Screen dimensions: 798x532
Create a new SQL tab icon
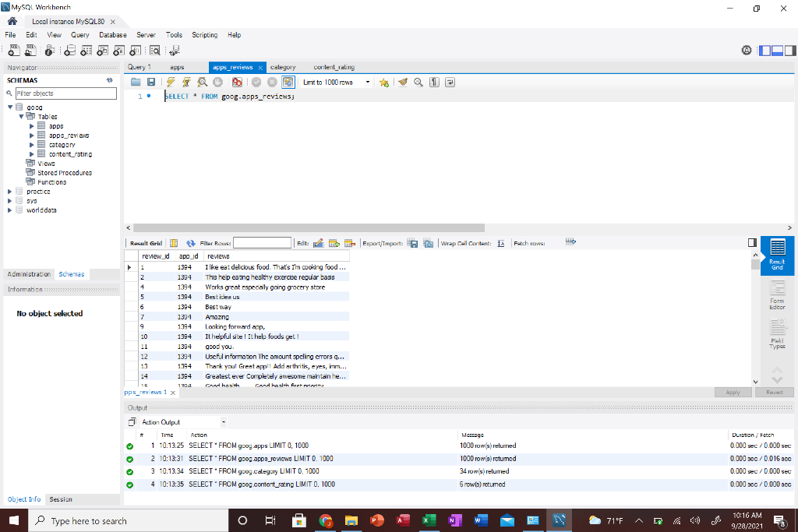tap(14, 51)
